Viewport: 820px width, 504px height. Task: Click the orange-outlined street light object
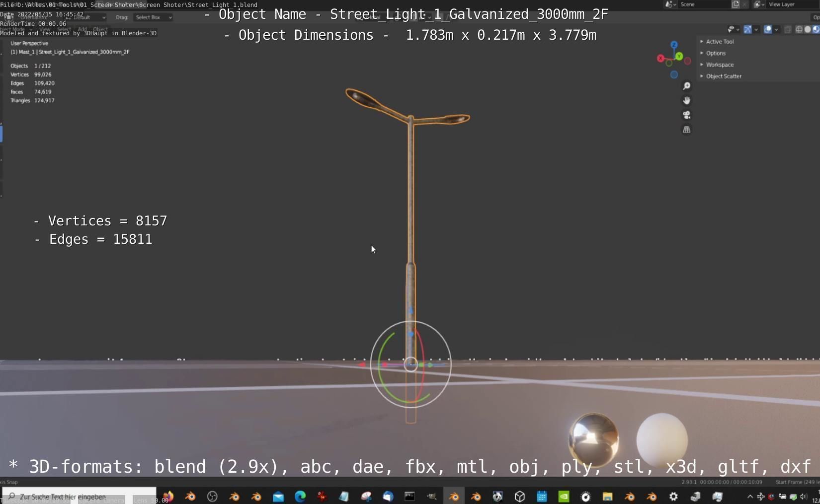pos(410,199)
